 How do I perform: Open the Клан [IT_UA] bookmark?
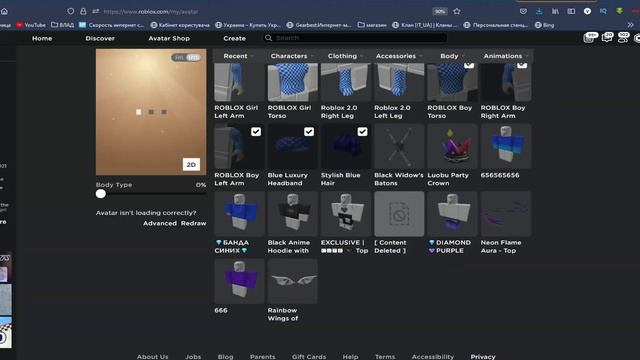(x=424, y=25)
